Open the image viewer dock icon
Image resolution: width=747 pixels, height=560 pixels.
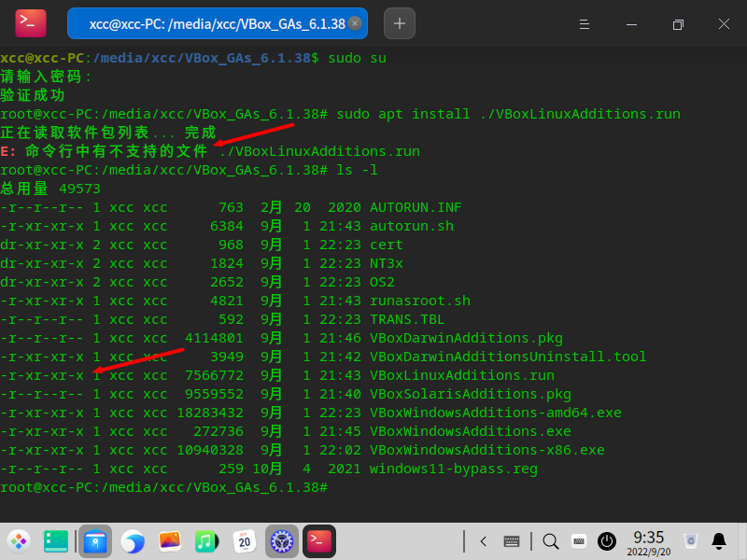point(170,541)
